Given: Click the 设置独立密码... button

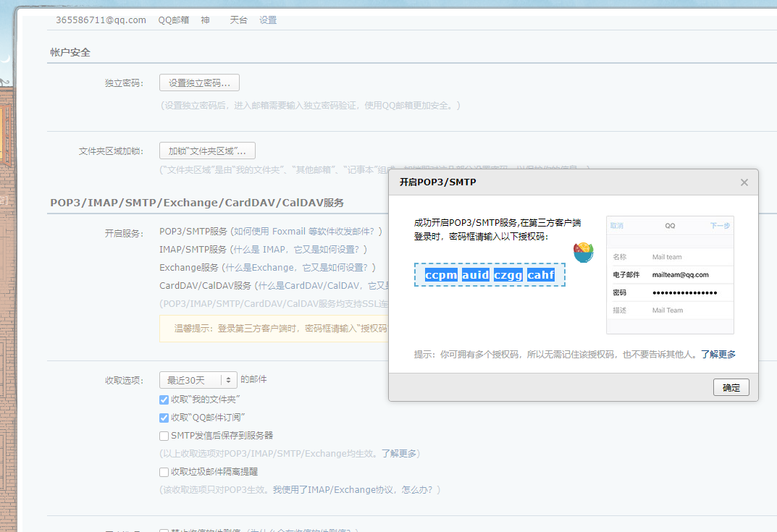Looking at the screenshot, I should [199, 83].
